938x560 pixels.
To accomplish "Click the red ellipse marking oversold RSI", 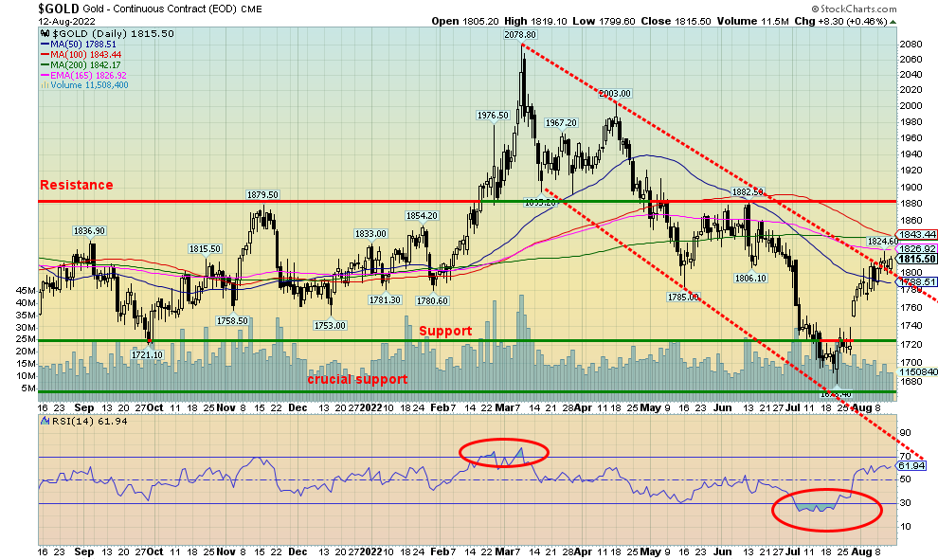I will pos(826,509).
